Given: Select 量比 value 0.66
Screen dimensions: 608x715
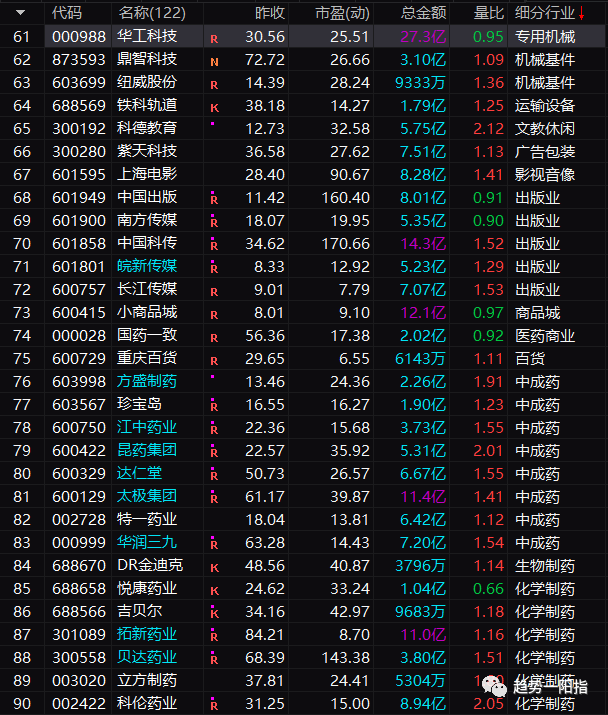Looking at the screenshot, I should coord(488,588).
